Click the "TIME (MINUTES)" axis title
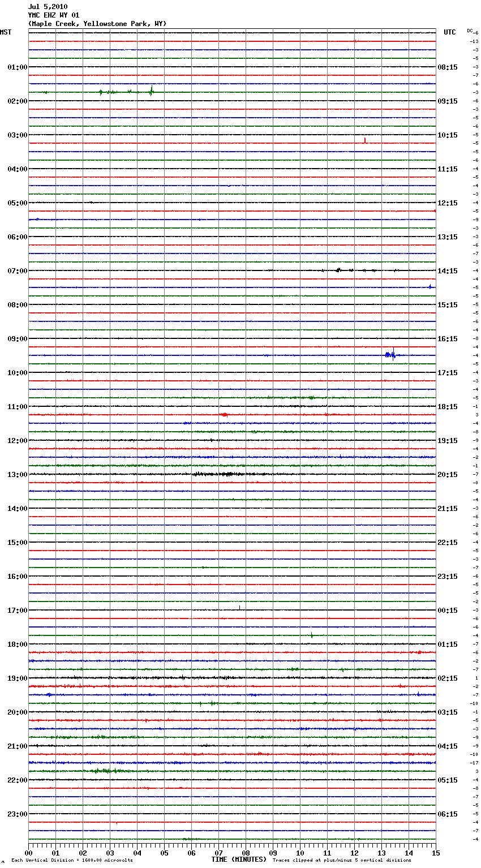Screen dimensions: 481x868 click(x=239, y=860)
